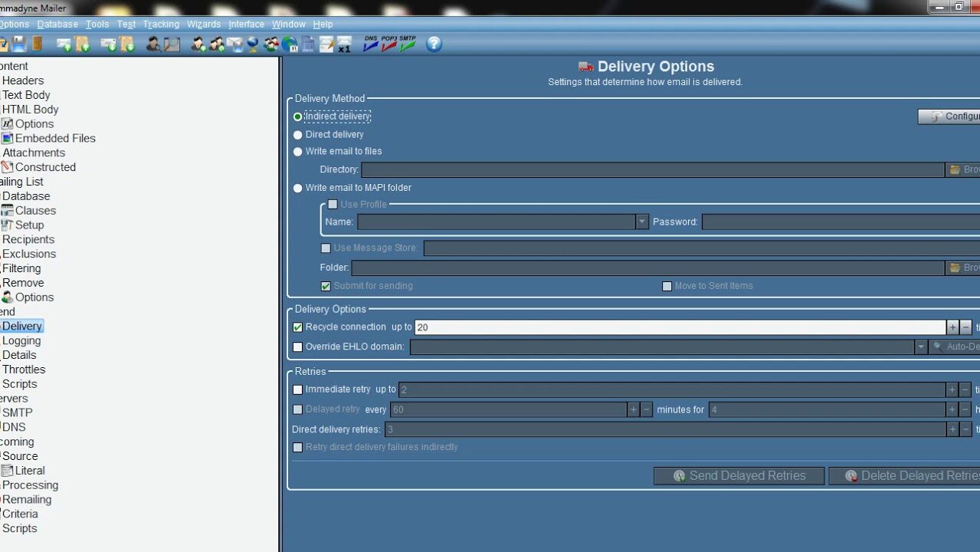Screen dimensions: 980x552
Task: Toggle Delayed retry checkbox
Action: (x=298, y=409)
